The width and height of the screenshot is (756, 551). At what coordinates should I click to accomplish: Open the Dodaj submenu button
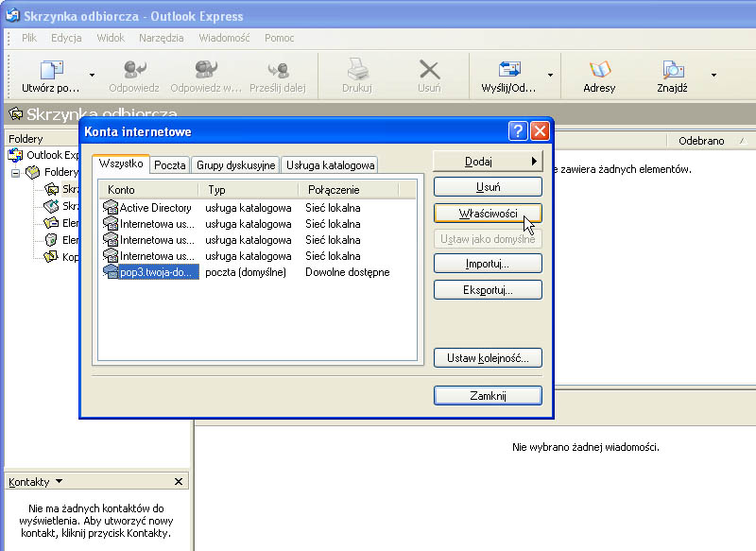[488, 162]
